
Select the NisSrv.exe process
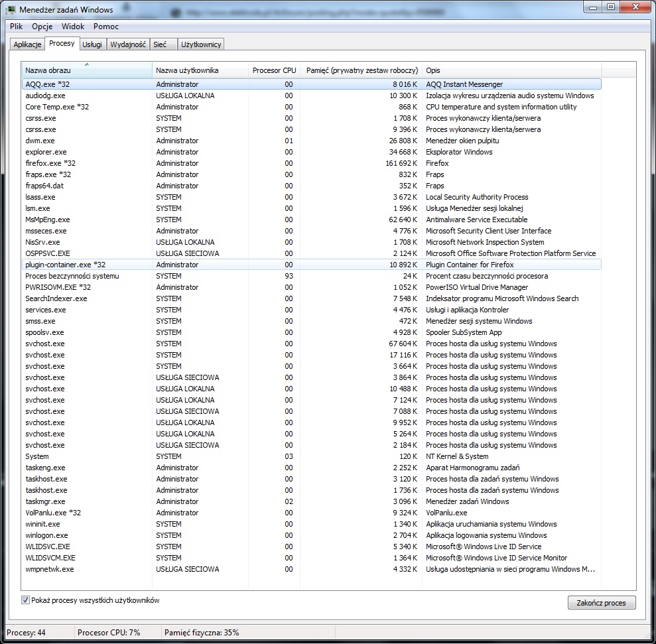pyautogui.click(x=311, y=242)
